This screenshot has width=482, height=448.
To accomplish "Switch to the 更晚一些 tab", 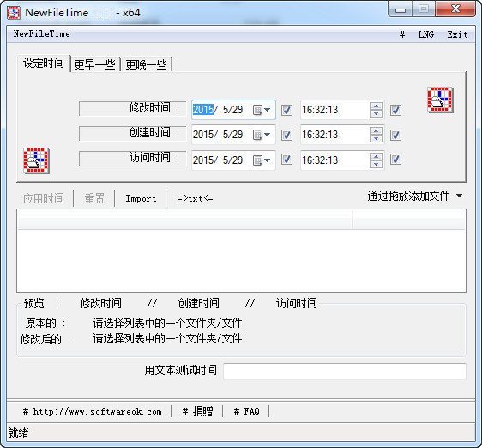I will click(x=147, y=64).
